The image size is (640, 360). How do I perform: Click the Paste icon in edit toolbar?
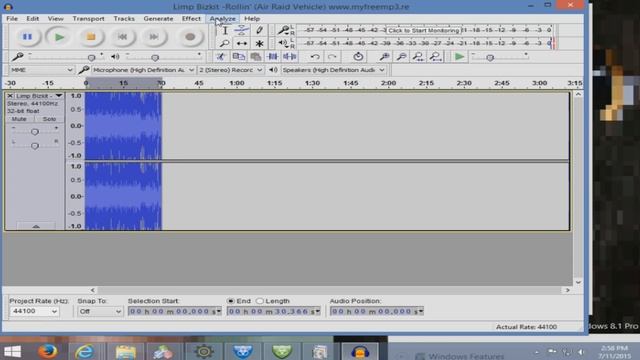tap(256, 57)
